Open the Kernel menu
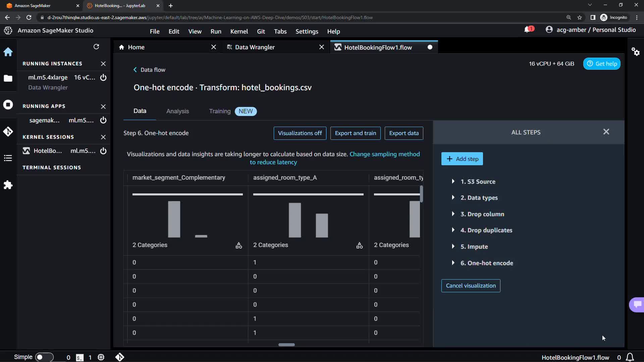This screenshot has height=362, width=644. pos(239,32)
